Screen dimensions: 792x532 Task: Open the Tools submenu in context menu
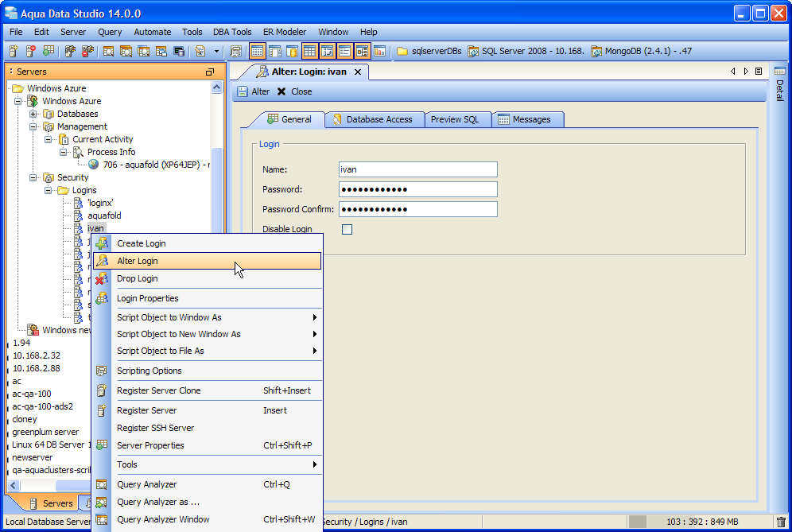(x=207, y=464)
